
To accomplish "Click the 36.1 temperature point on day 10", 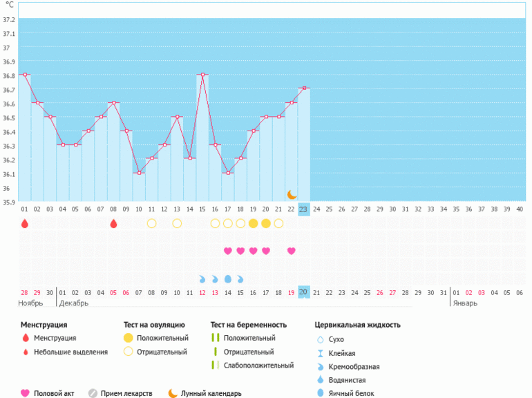I will [x=140, y=173].
